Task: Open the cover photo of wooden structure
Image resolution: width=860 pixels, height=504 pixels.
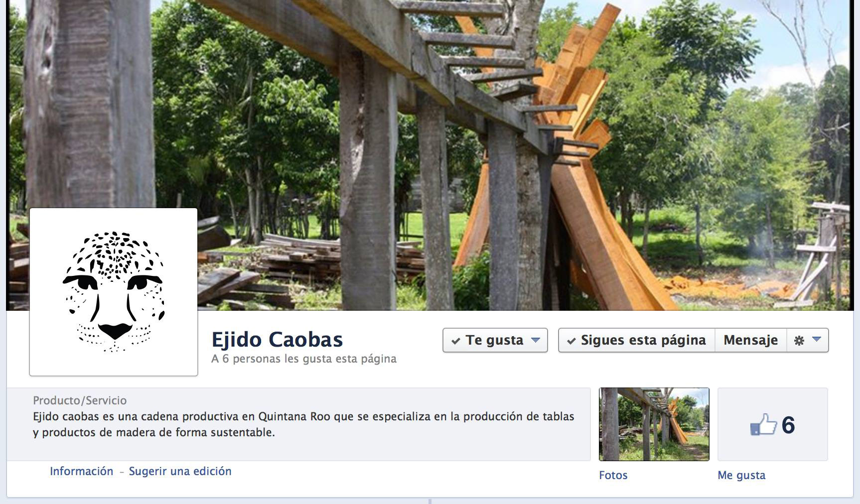Action: 429,154
